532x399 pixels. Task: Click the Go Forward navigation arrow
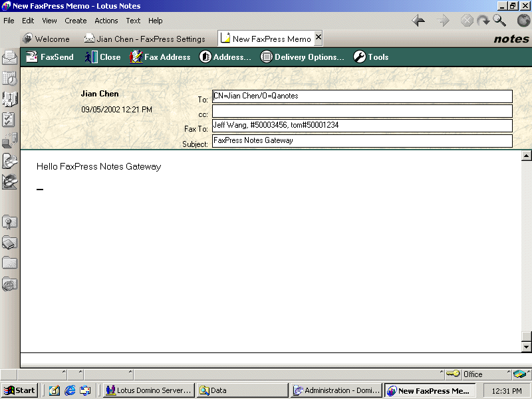[x=443, y=21]
